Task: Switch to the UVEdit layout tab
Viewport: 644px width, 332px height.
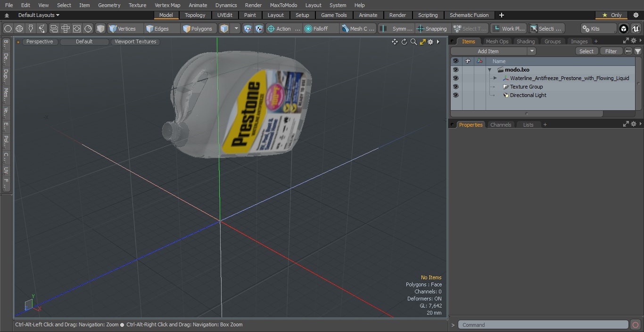Action: click(225, 15)
